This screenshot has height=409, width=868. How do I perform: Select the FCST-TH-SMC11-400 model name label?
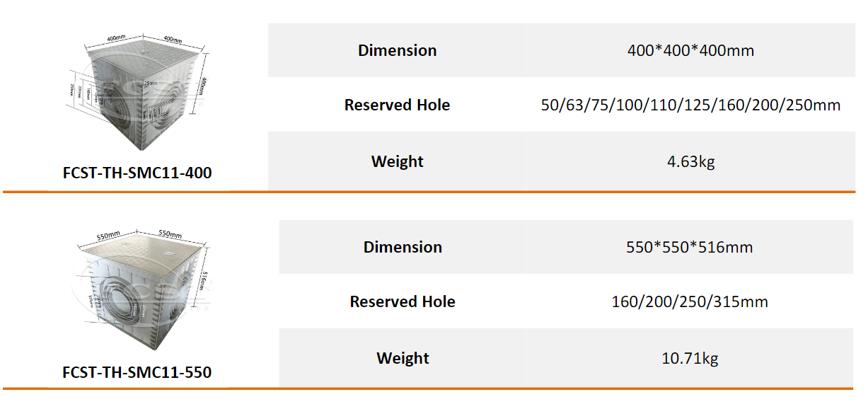click(137, 173)
